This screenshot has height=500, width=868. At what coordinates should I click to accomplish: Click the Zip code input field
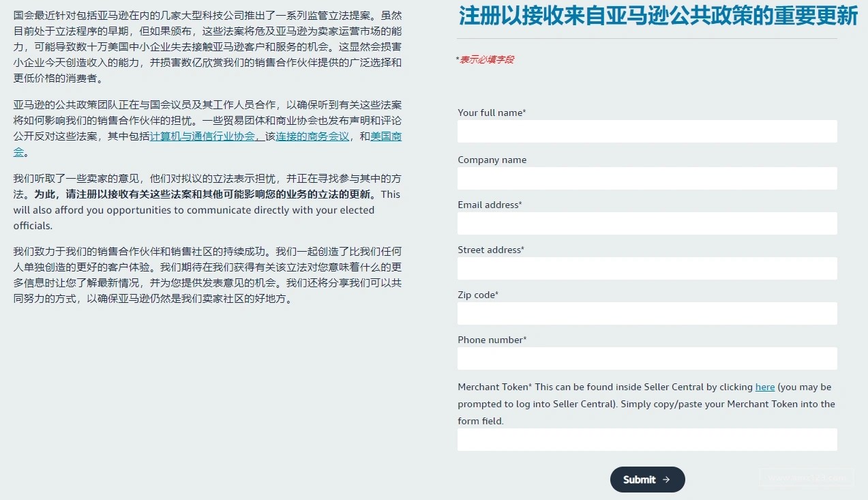(646, 313)
